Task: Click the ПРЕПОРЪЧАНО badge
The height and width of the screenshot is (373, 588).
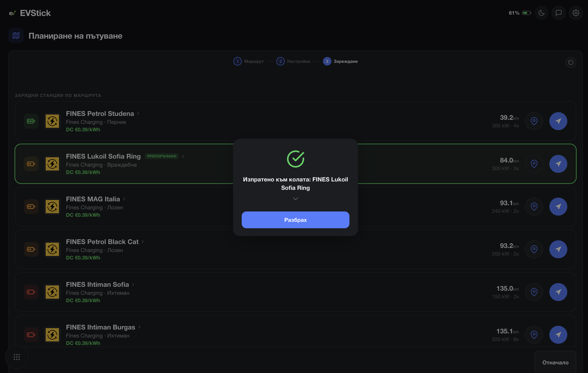Action: point(162,156)
